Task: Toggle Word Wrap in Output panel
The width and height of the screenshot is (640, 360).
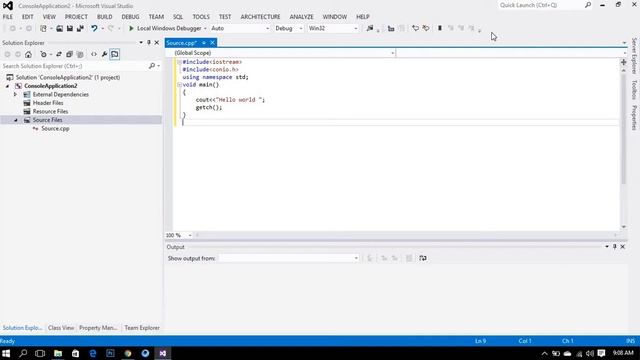Action: (423, 258)
